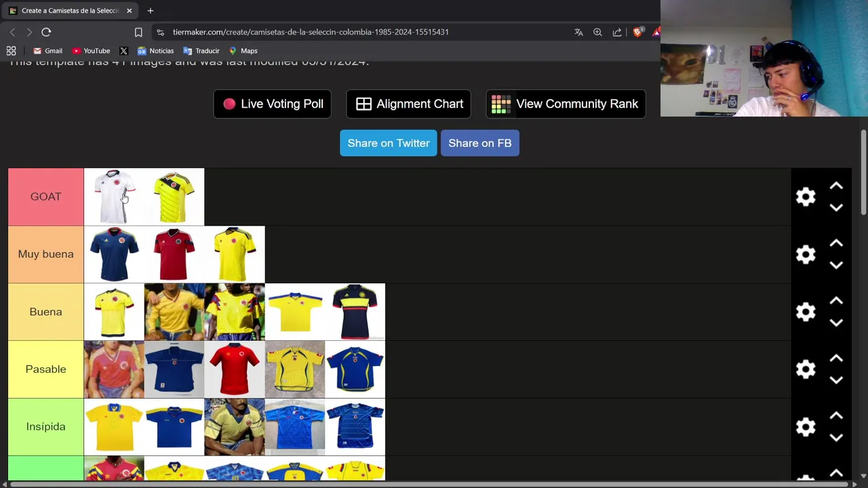Open a new browser tab
868x488 pixels.
[x=151, y=11]
